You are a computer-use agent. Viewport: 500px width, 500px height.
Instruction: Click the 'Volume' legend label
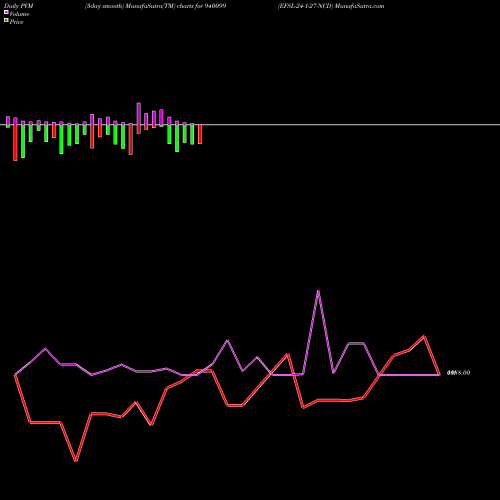pyautogui.click(x=19, y=14)
